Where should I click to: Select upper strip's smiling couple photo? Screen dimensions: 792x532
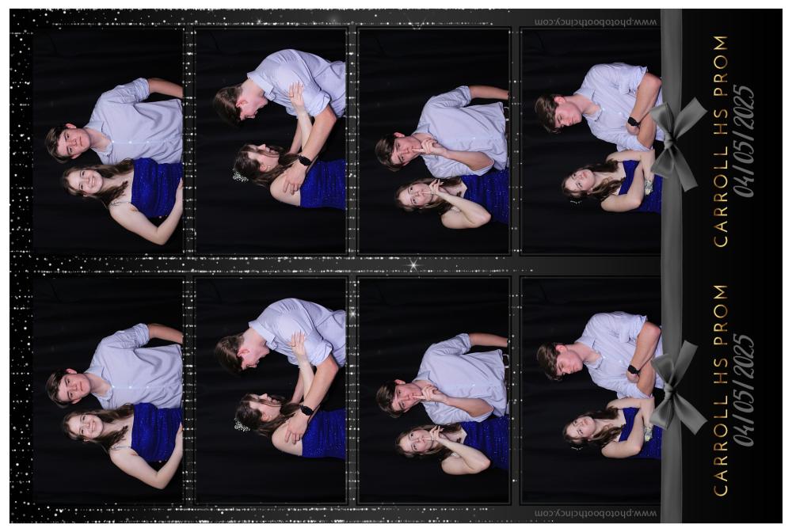(x=107, y=142)
